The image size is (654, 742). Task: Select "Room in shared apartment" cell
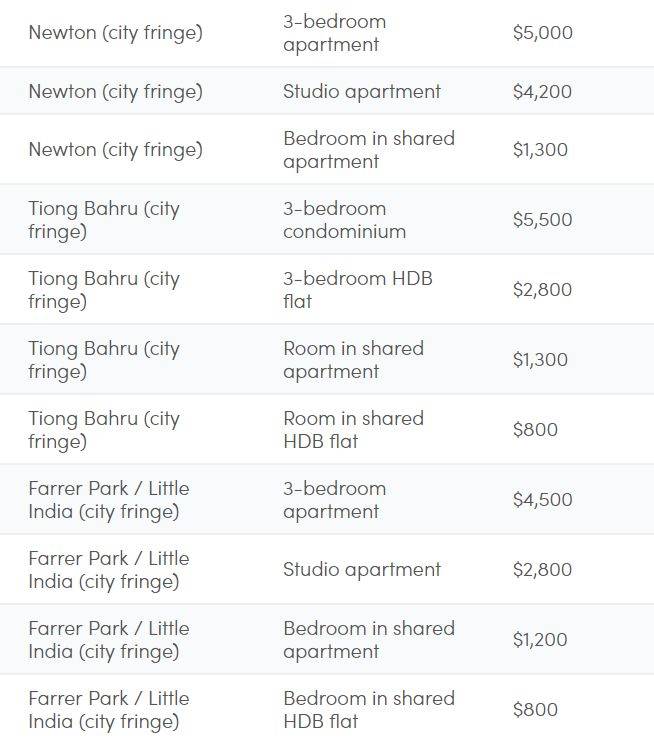tap(353, 360)
